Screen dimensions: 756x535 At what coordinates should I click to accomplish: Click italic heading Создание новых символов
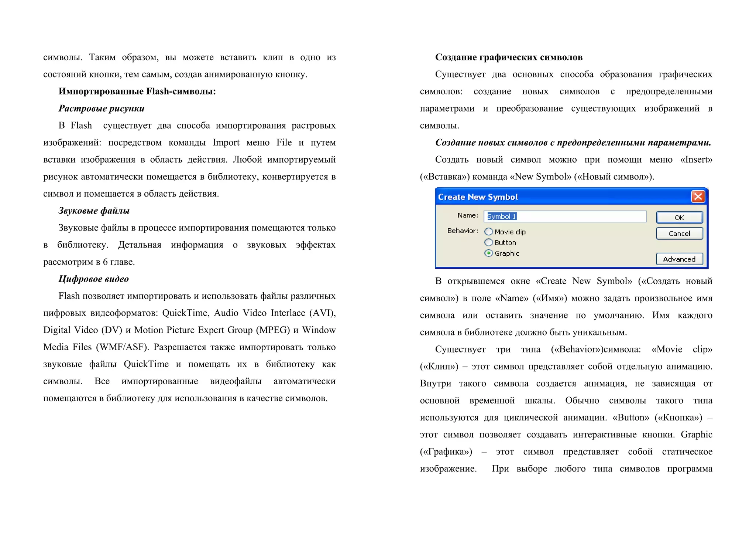point(573,143)
